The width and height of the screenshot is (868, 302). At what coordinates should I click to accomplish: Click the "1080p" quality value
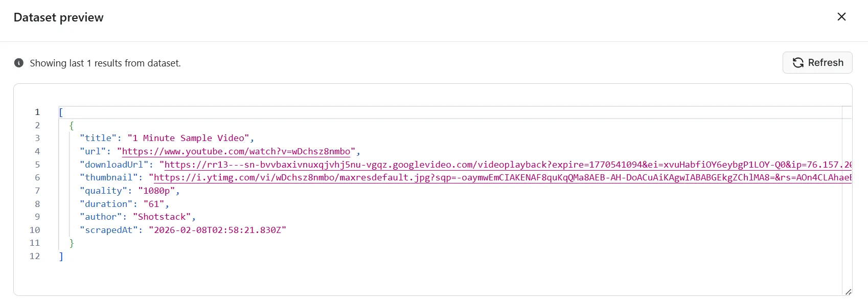click(x=156, y=191)
